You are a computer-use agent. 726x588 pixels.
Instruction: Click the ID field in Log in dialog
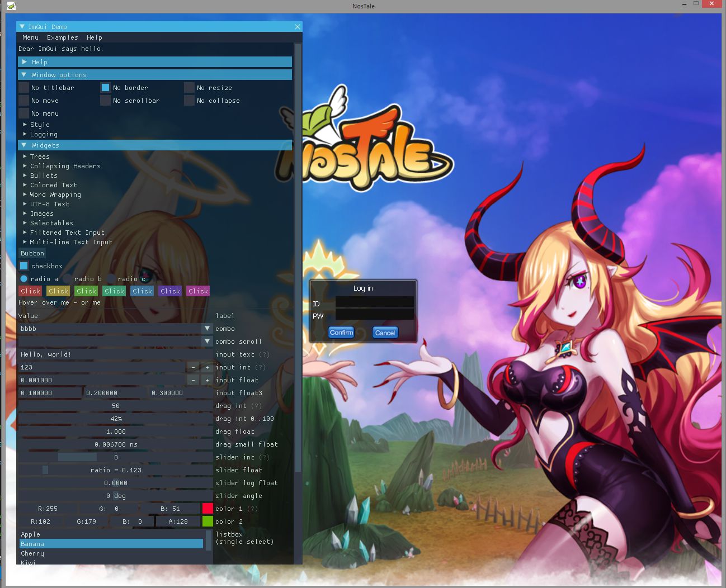pyautogui.click(x=375, y=302)
